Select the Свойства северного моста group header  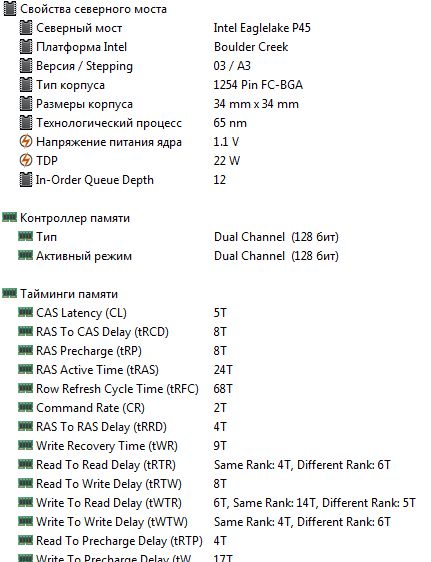point(85,9)
